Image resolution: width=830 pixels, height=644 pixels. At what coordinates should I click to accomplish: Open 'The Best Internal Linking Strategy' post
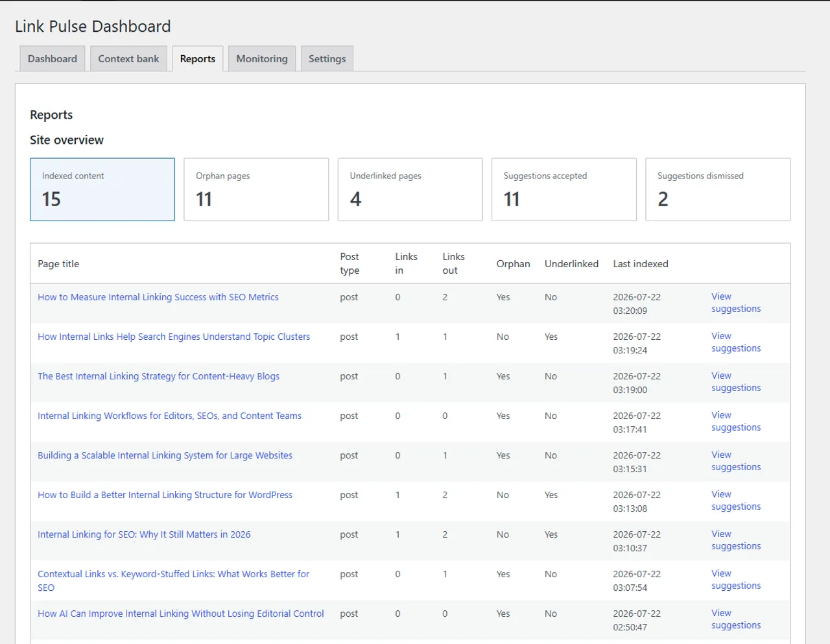(158, 376)
